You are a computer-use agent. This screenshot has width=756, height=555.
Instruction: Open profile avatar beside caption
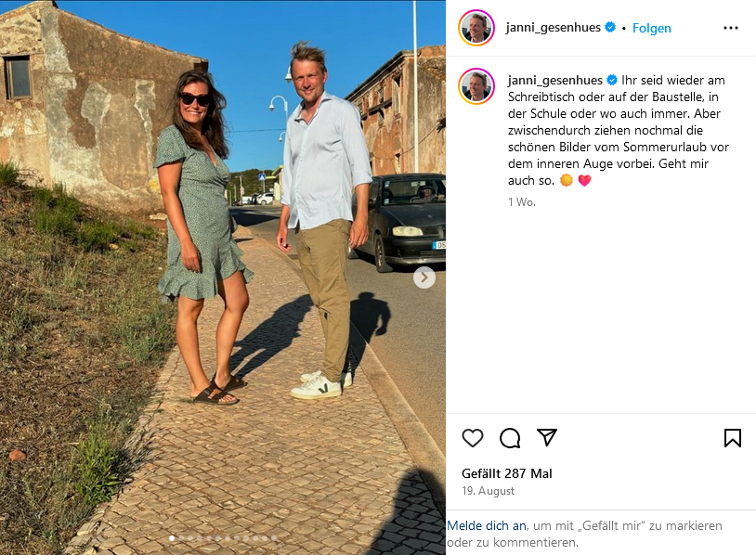click(x=476, y=86)
